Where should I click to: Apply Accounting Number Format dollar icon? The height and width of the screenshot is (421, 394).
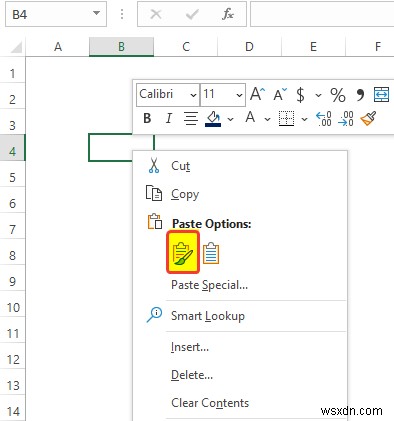coord(300,95)
